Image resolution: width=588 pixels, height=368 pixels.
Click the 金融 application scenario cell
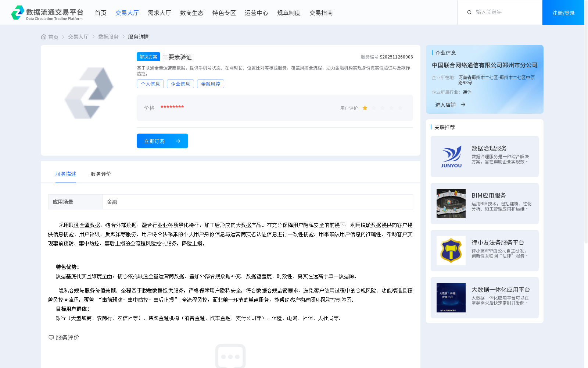pyautogui.click(x=258, y=202)
